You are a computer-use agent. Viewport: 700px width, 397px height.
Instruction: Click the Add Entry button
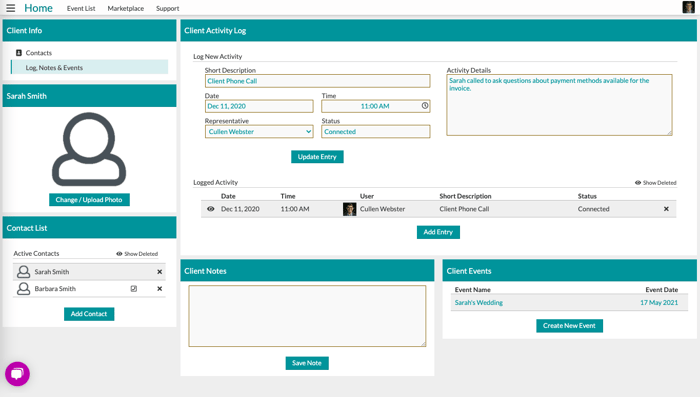(438, 232)
